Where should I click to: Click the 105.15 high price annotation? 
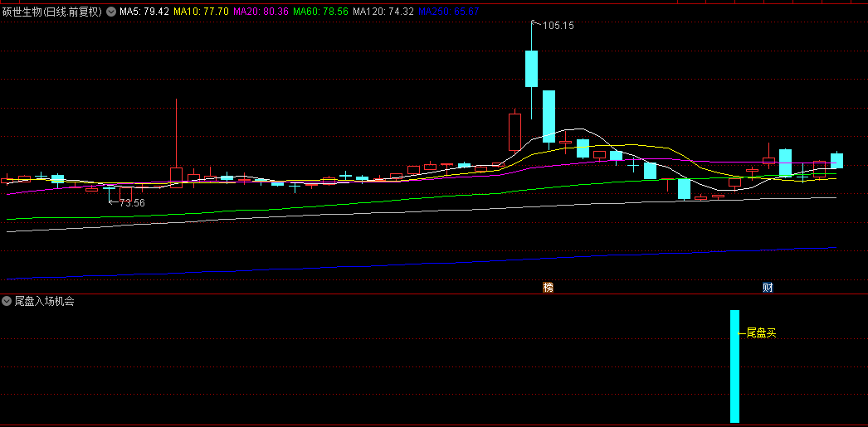click(558, 26)
